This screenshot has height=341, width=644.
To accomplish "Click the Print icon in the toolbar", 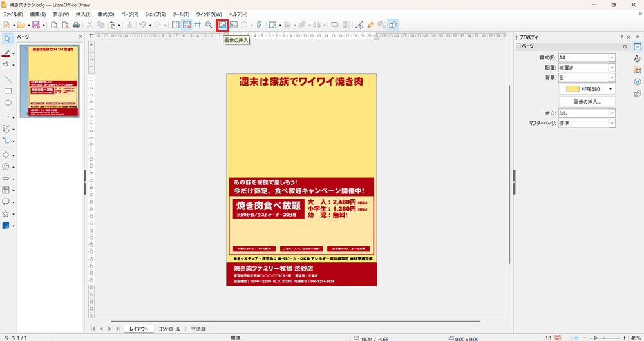I will tap(76, 25).
